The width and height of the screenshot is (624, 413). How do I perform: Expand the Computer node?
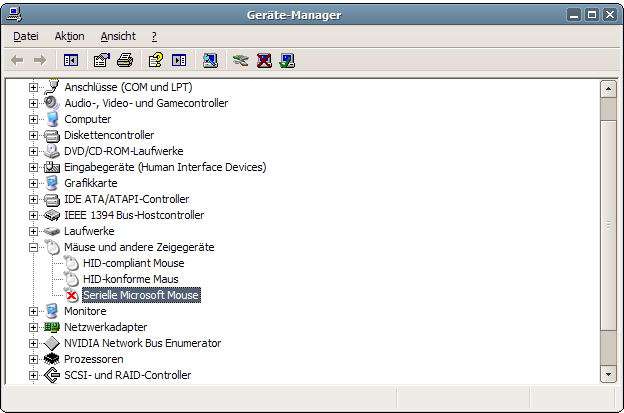click(x=33, y=119)
